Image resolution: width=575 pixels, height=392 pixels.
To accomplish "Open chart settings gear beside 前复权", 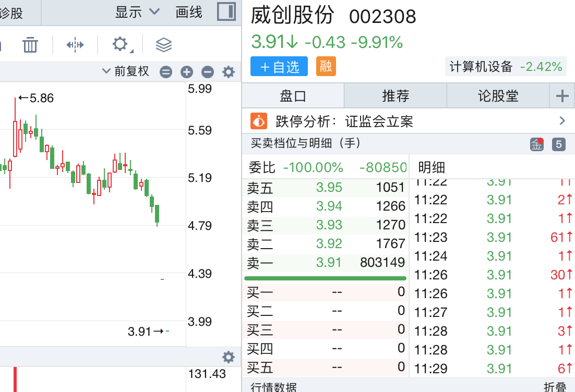I will pos(229,72).
